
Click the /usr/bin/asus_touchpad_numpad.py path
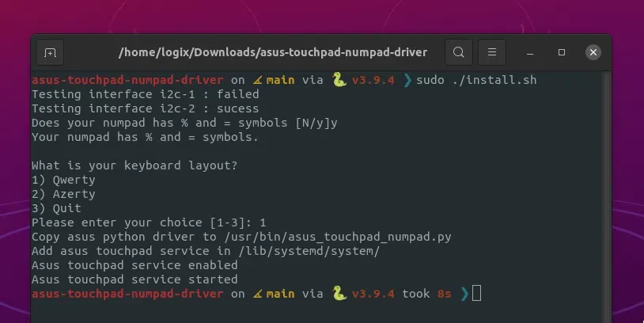338,237
